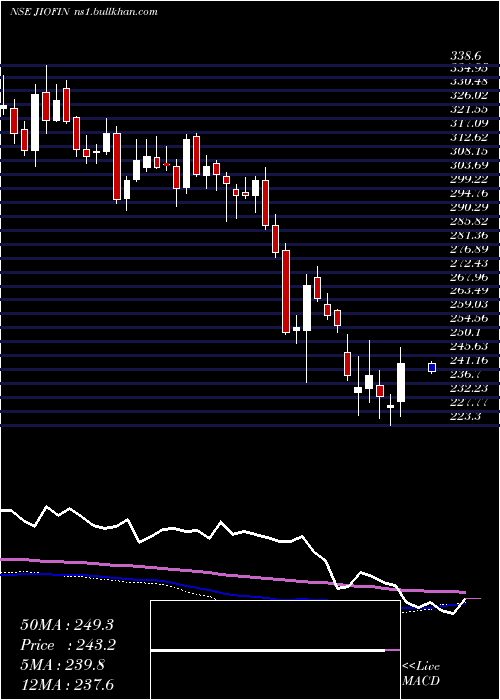Click the 267.96 price axis label

[468, 277]
